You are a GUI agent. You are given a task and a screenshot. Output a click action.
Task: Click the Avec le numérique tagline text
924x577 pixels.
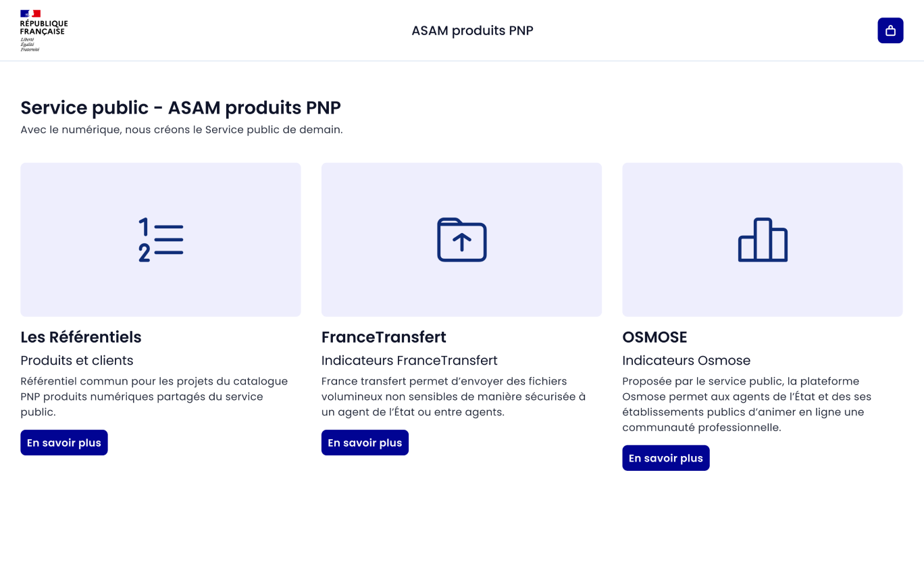tap(182, 130)
